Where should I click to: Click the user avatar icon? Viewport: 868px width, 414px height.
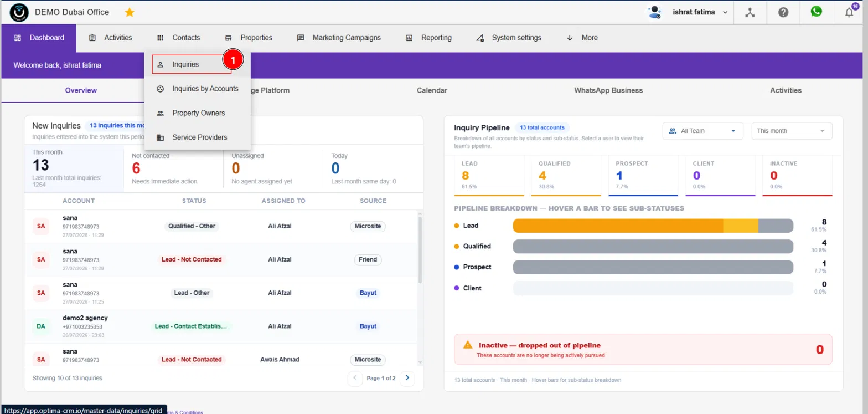pyautogui.click(x=654, y=12)
